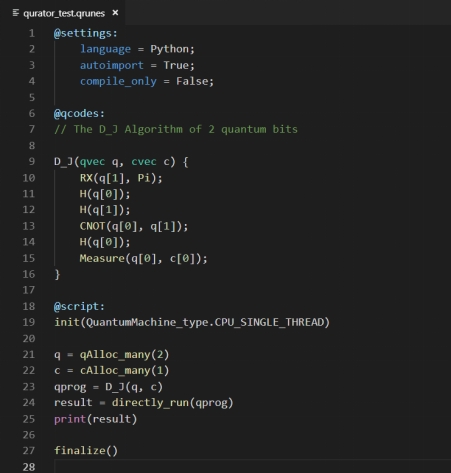451x473 pixels.
Task: Click the init(QuantumMachine_type.CPU_SINGLE_THREAD) line
Action: click(192, 322)
